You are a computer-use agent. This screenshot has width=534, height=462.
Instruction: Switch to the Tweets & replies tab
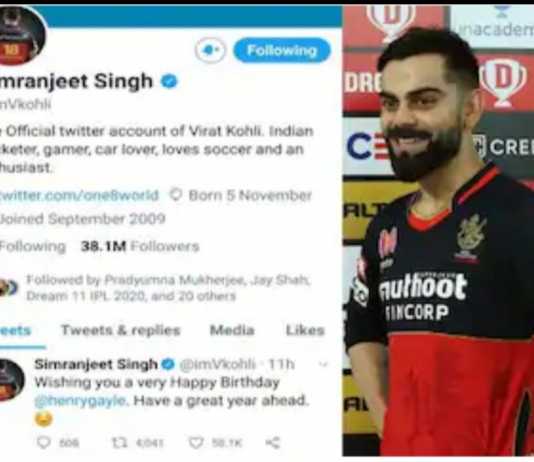coord(121,330)
